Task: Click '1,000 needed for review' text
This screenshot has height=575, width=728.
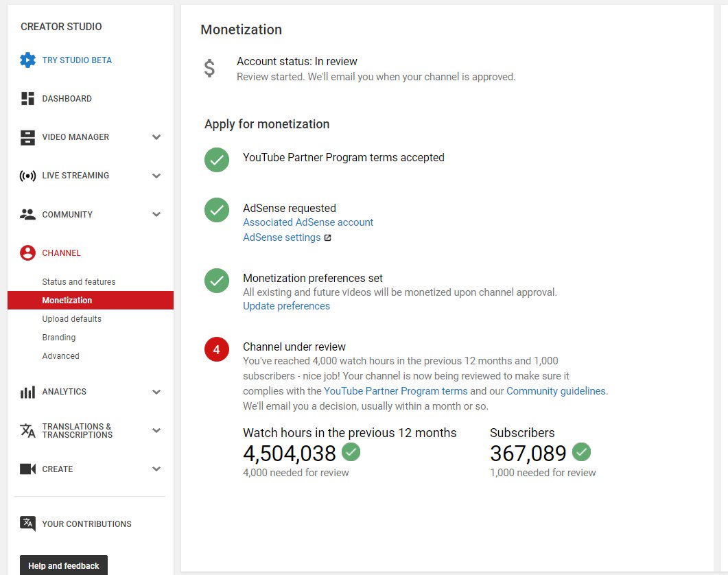Action: tap(543, 473)
